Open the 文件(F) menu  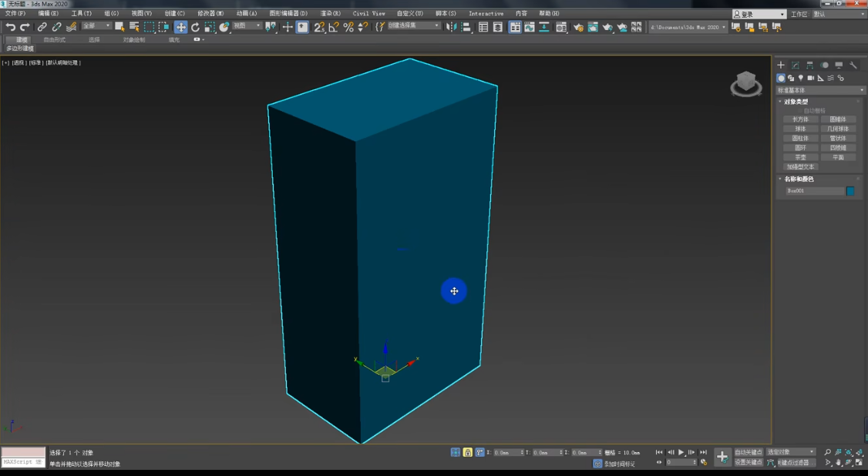click(15, 13)
